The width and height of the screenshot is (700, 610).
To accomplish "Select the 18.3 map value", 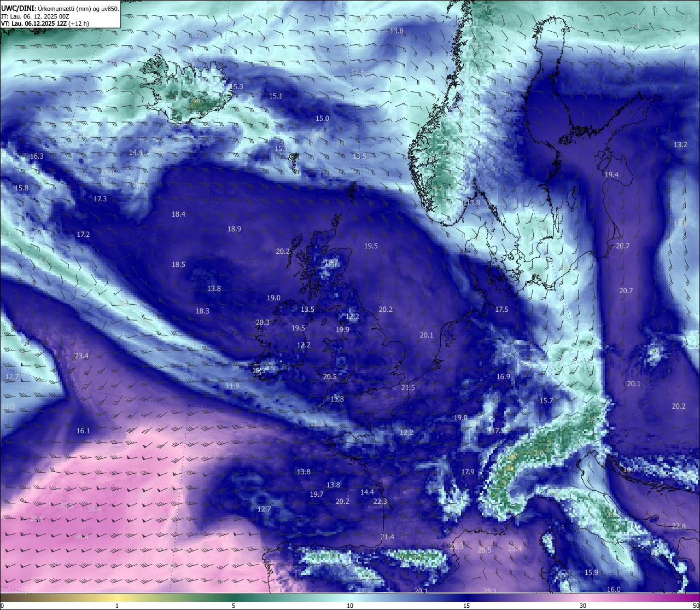I will point(202,311).
